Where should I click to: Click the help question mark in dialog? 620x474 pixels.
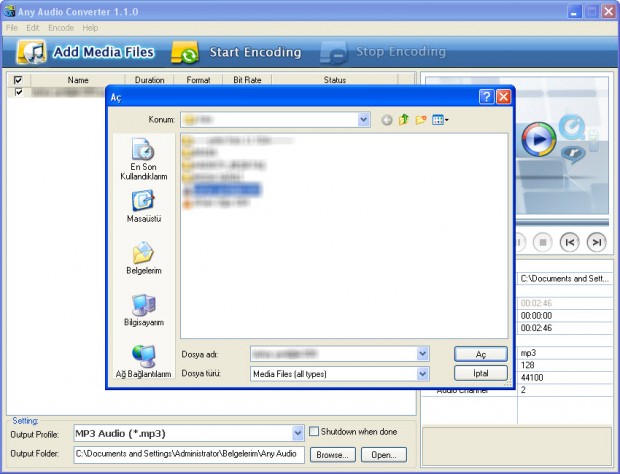pos(486,96)
